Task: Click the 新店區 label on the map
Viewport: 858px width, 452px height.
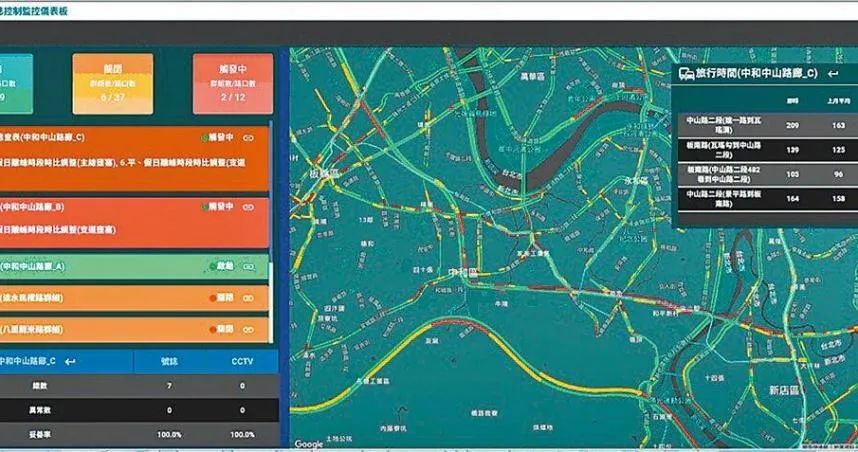Action: (784, 390)
